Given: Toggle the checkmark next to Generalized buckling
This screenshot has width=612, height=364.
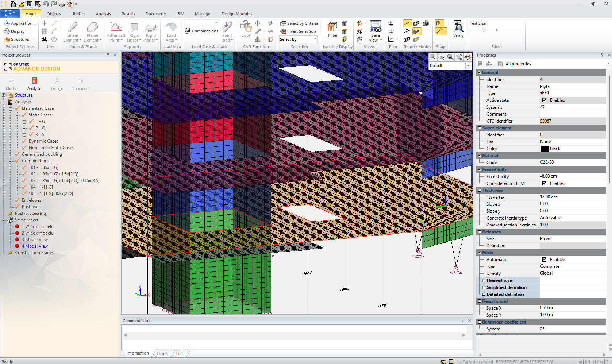Looking at the screenshot, I should [17, 154].
